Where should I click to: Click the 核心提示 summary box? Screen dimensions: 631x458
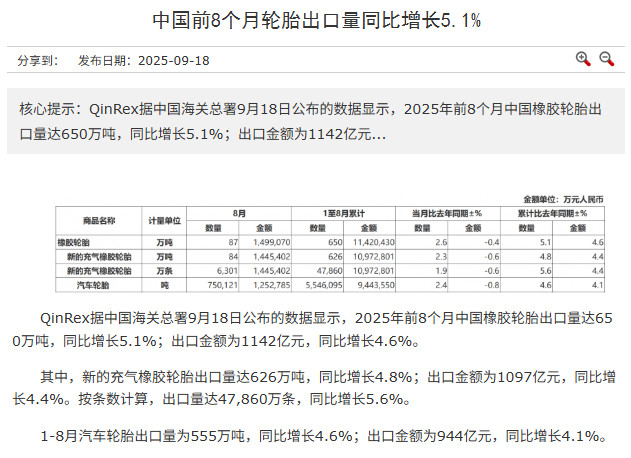click(x=315, y=120)
